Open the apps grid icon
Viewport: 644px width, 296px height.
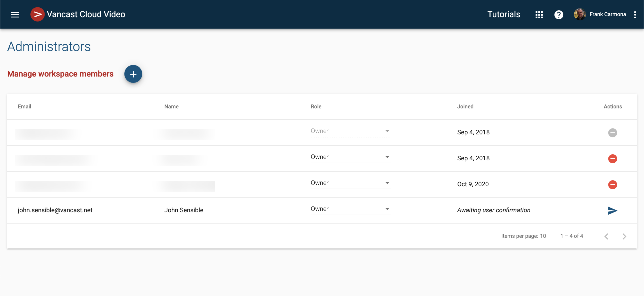coord(539,15)
